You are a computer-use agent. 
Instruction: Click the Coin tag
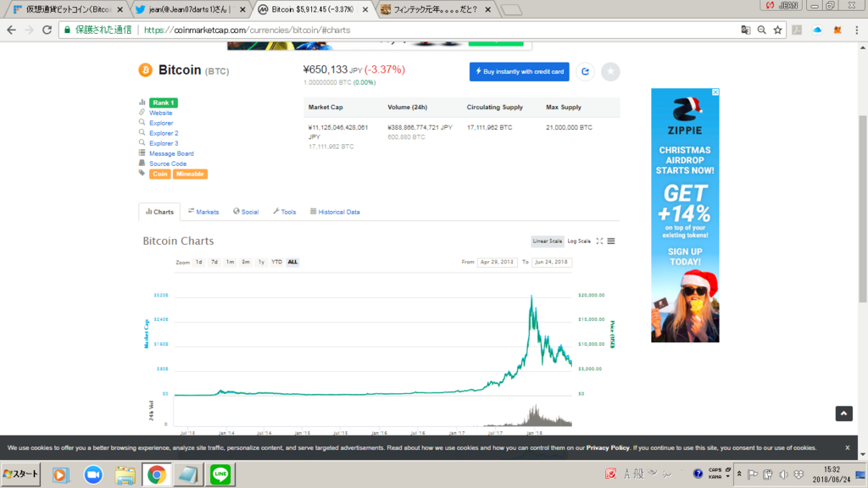[159, 174]
